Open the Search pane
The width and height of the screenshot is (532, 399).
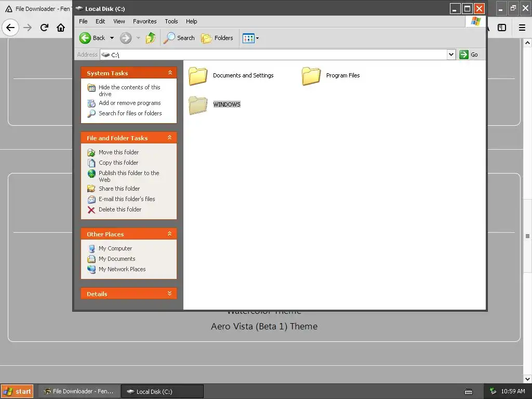[179, 38]
